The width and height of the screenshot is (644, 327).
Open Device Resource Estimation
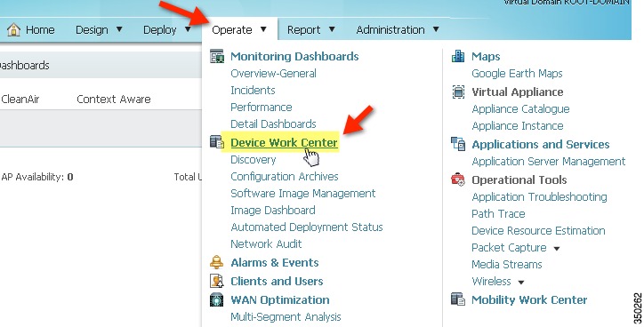(x=538, y=230)
